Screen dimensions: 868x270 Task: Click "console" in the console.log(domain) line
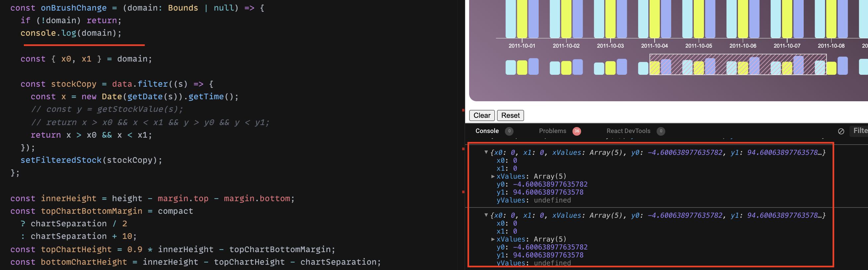38,33
